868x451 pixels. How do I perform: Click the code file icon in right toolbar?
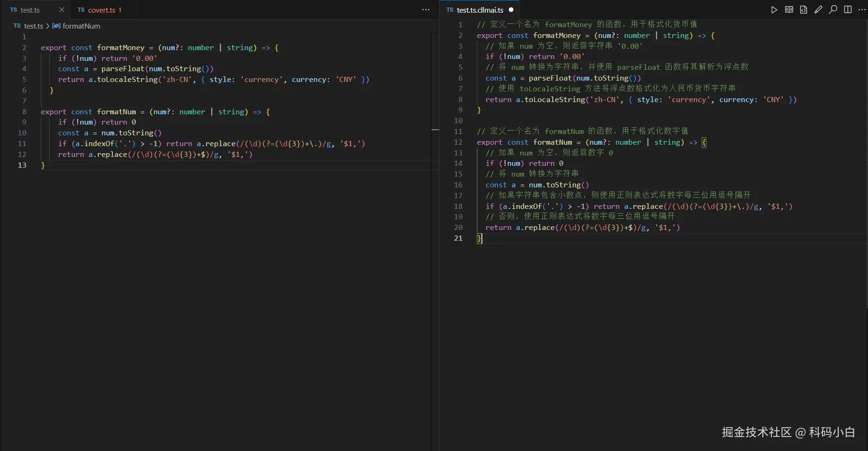[804, 10]
